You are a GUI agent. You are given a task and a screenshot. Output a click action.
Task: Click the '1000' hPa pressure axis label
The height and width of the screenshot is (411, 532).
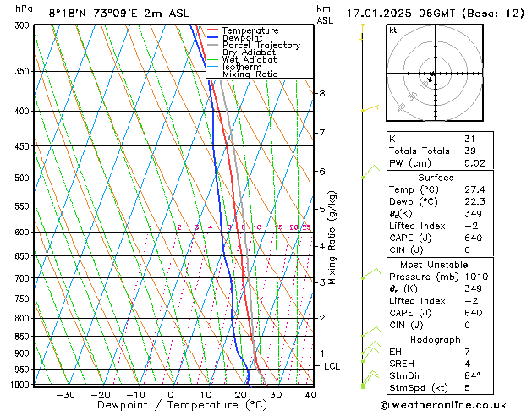pyautogui.click(x=22, y=385)
